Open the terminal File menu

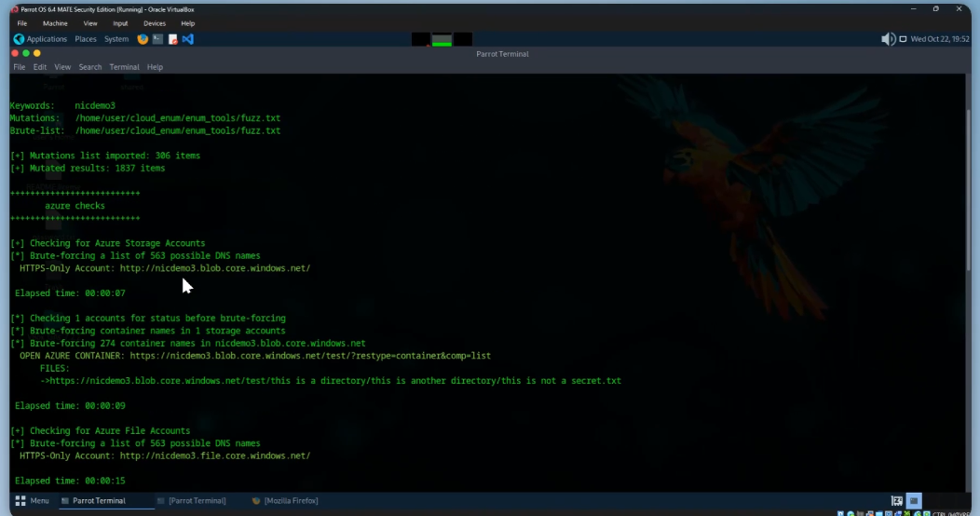pyautogui.click(x=20, y=67)
